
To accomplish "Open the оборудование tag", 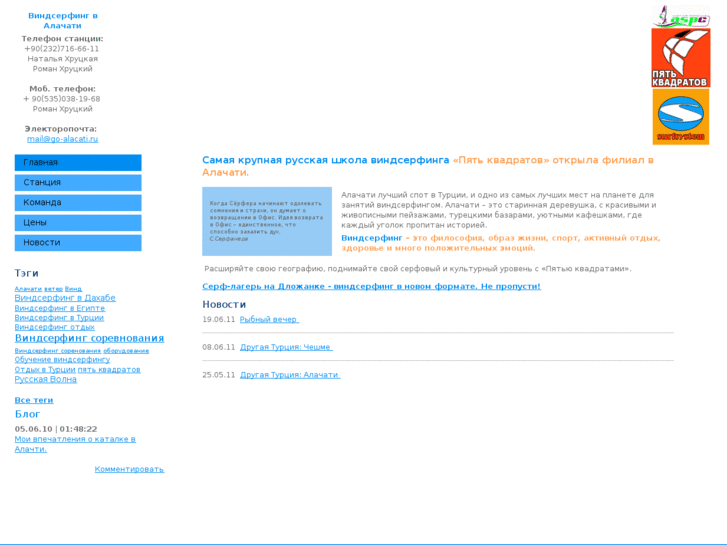I will pos(126,351).
